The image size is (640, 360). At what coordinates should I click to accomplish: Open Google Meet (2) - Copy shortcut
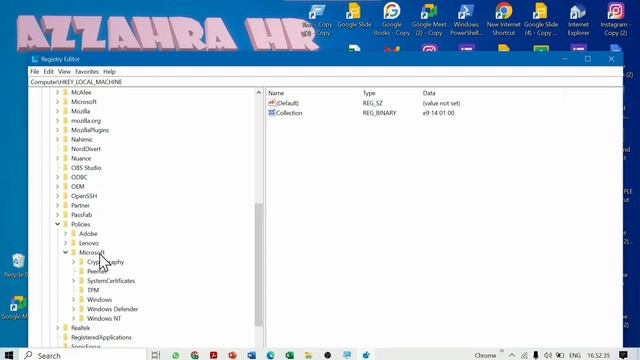point(429,19)
